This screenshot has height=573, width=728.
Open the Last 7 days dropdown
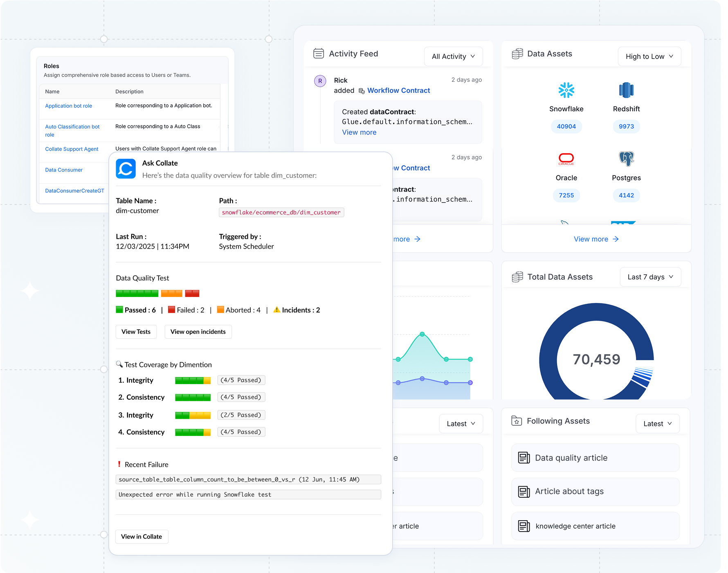click(650, 277)
